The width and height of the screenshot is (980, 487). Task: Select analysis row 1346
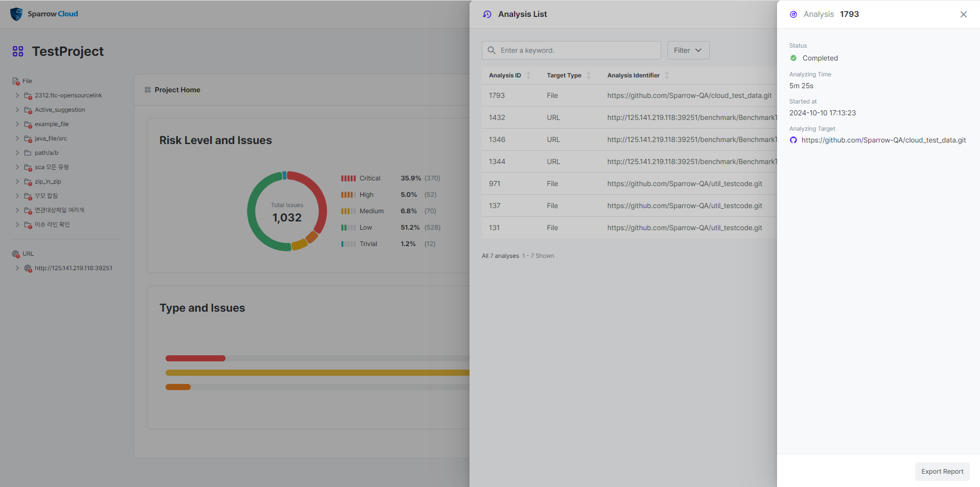[x=629, y=139]
